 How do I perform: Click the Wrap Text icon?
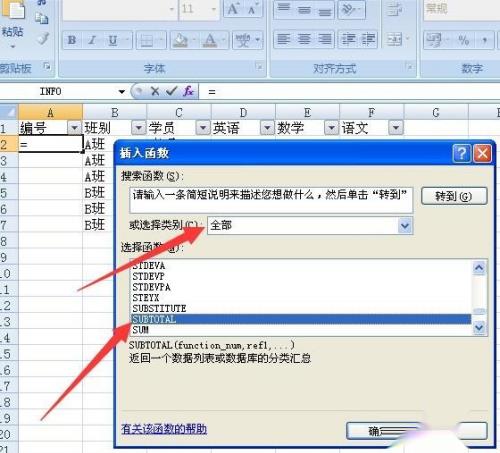(394, 9)
